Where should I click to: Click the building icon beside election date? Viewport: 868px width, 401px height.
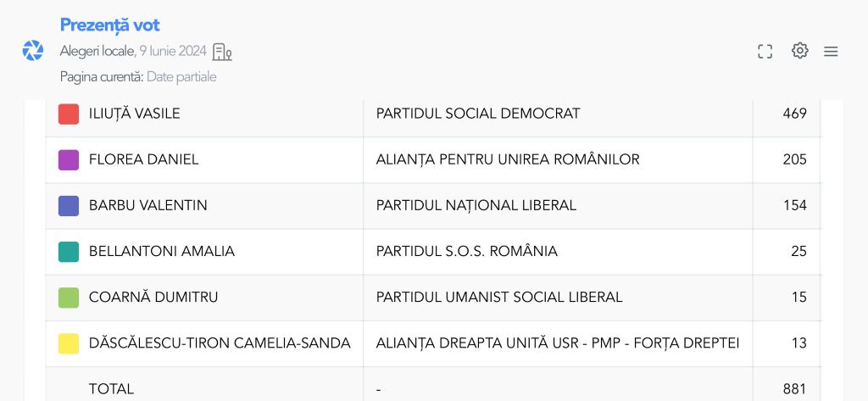(x=222, y=52)
